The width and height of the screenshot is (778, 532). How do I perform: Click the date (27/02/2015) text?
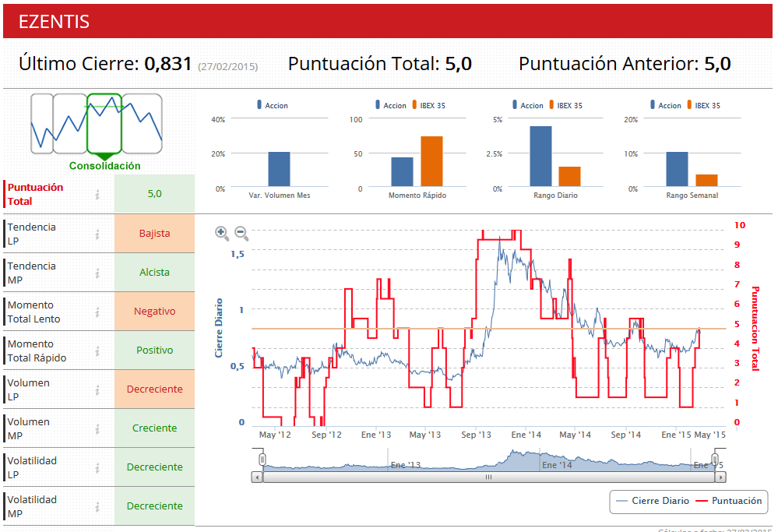coord(227,66)
